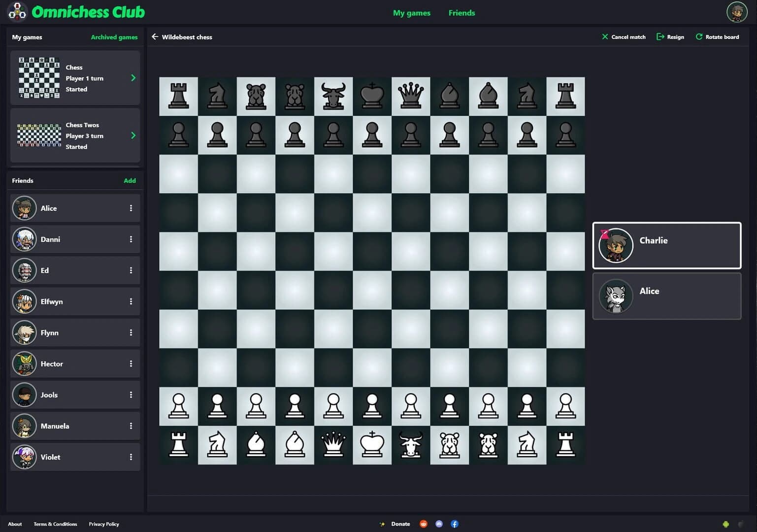Click the friend name Ed

pos(45,270)
